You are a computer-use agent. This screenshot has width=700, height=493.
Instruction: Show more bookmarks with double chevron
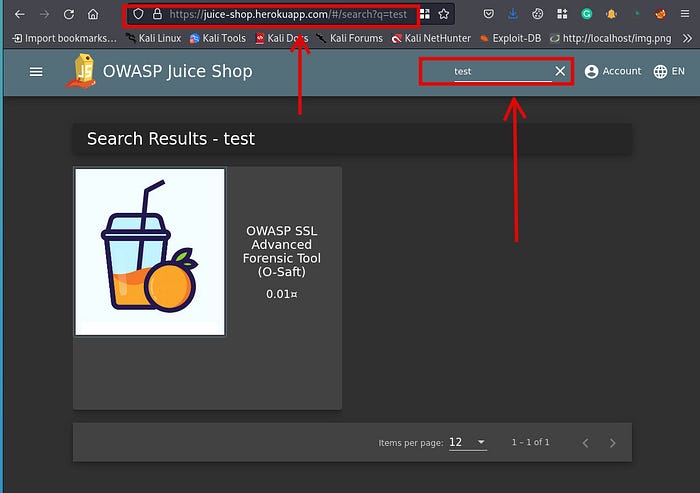coord(687,38)
